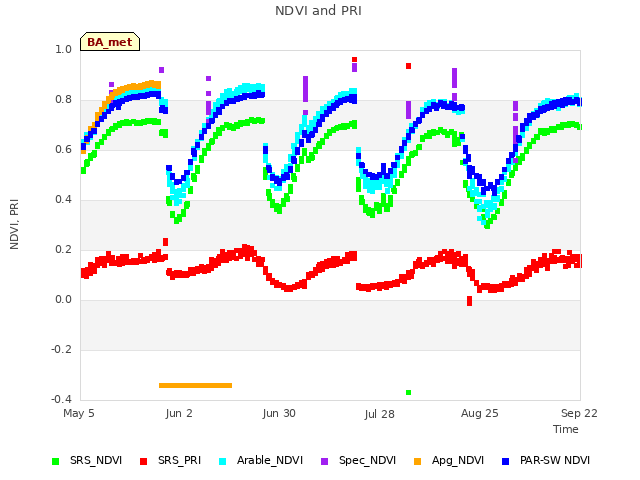Select the SRS_PRI legend label
Image resolution: width=640 pixels, height=480 pixels.
click(179, 460)
